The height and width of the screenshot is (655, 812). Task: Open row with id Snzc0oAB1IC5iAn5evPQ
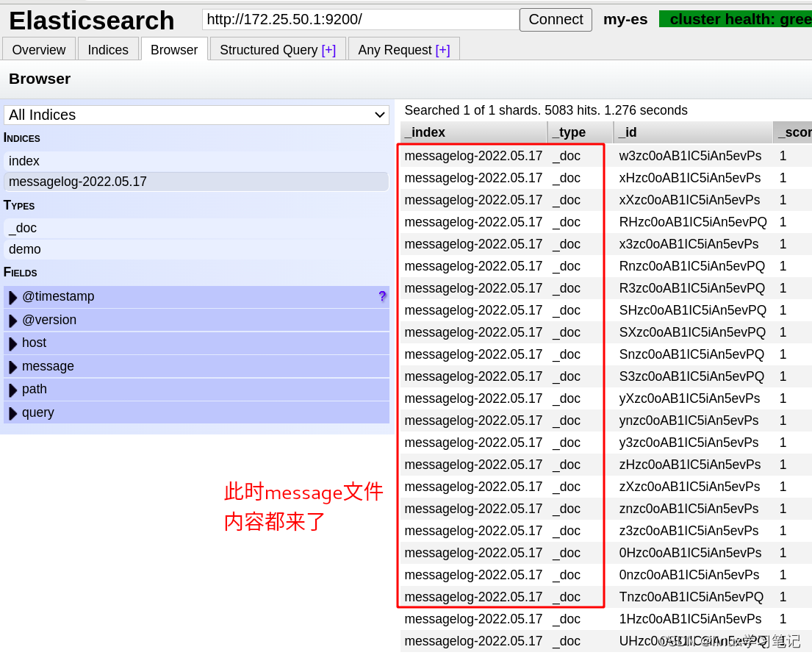[x=606, y=354]
